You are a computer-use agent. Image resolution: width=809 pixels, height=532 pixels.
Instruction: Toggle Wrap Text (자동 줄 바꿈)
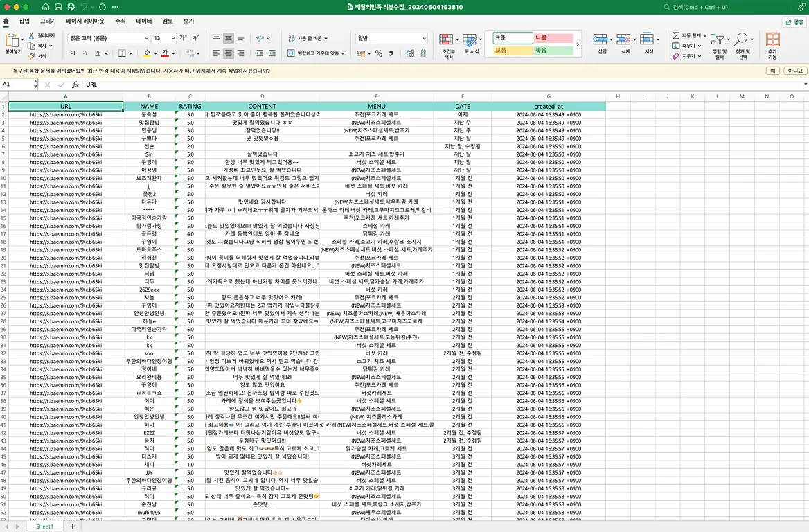[308, 38]
